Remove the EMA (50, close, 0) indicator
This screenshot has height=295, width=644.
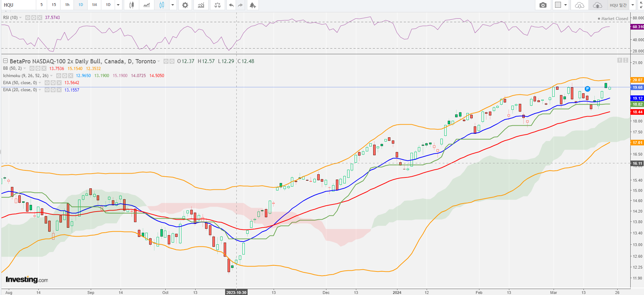click(x=59, y=83)
